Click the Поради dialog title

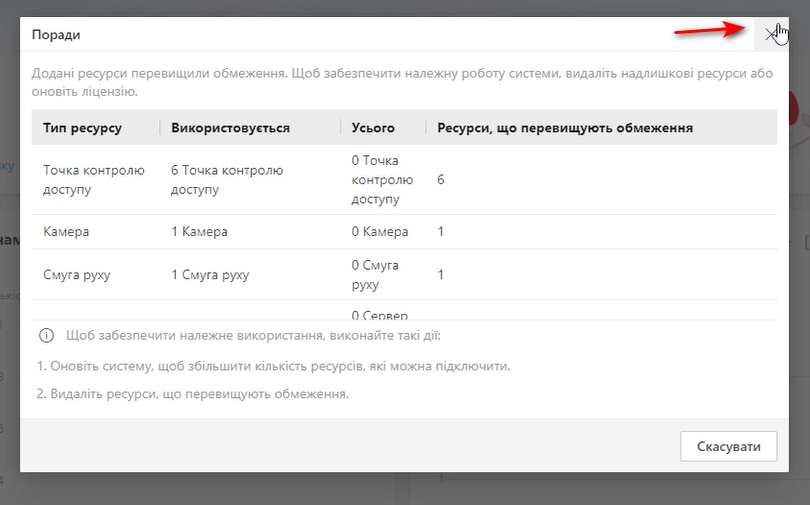tap(56, 35)
